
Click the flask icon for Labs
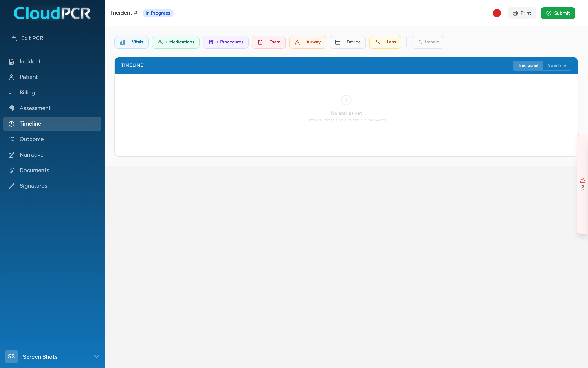pos(377,42)
